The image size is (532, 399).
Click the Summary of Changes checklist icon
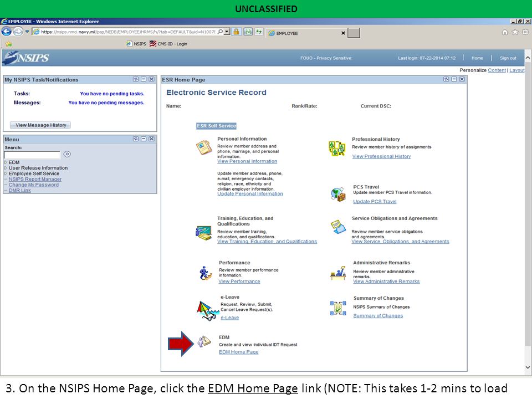(338, 308)
